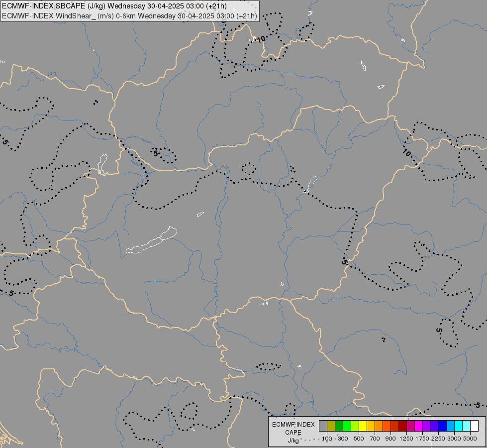Screen dimensions: 487x448
Task: Click the 1750 legend tick value
Action: (x=423, y=439)
